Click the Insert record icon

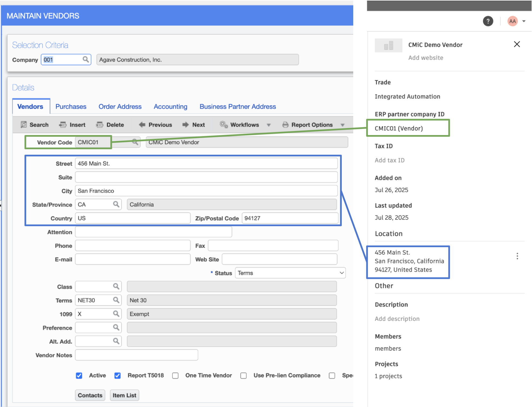click(x=63, y=125)
